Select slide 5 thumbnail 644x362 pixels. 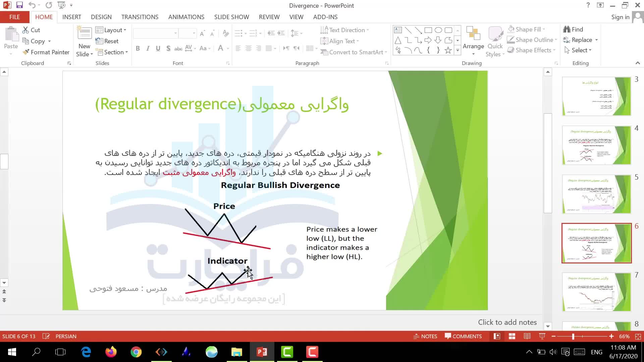coord(596,194)
